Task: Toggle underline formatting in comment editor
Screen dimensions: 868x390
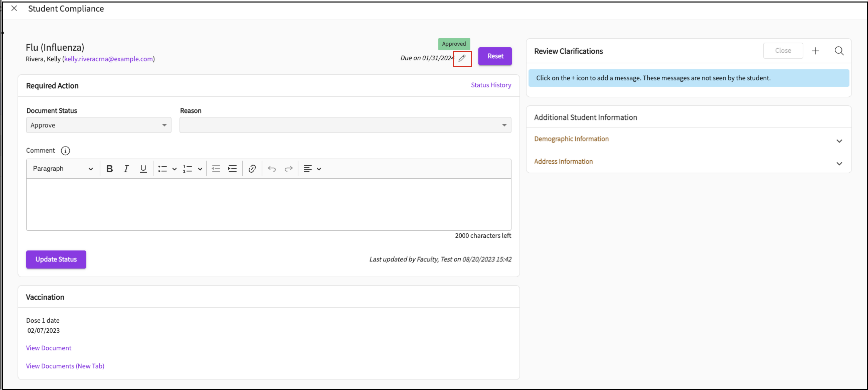Action: 143,169
